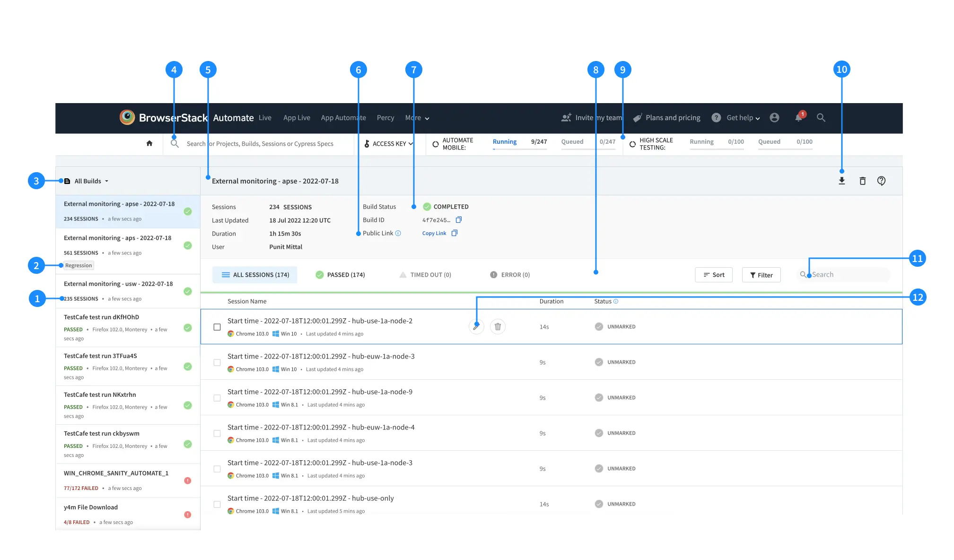
Task: Edit the first session name with the pencil icon
Action: pos(476,326)
